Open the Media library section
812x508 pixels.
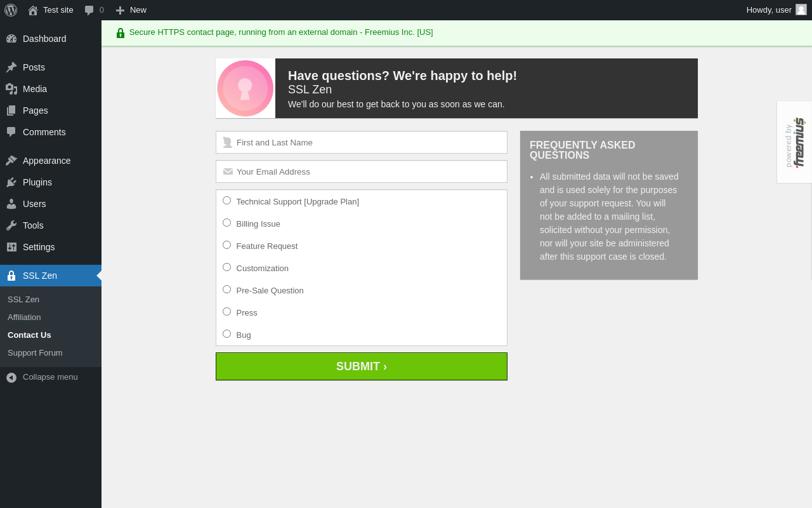coord(51,89)
